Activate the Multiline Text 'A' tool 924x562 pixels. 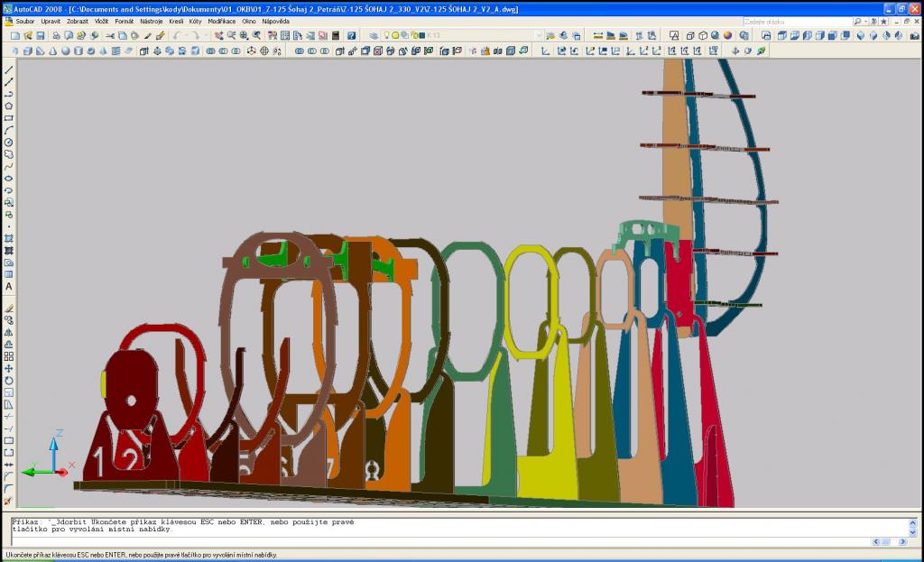[x=9, y=287]
